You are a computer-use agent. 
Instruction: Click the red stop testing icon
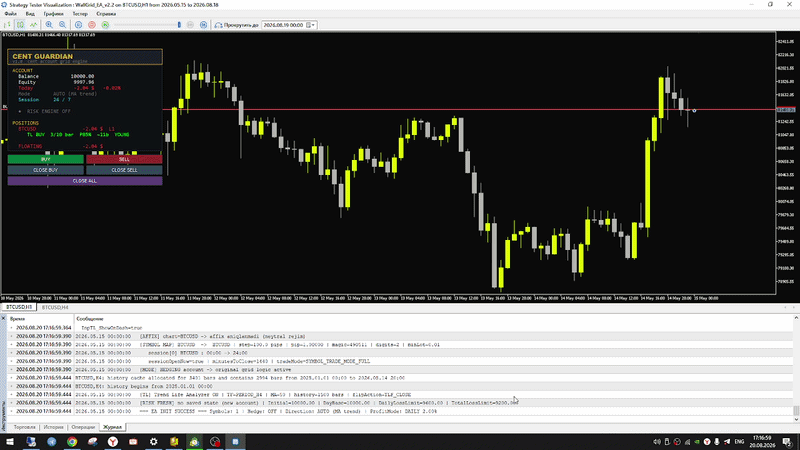92,24
